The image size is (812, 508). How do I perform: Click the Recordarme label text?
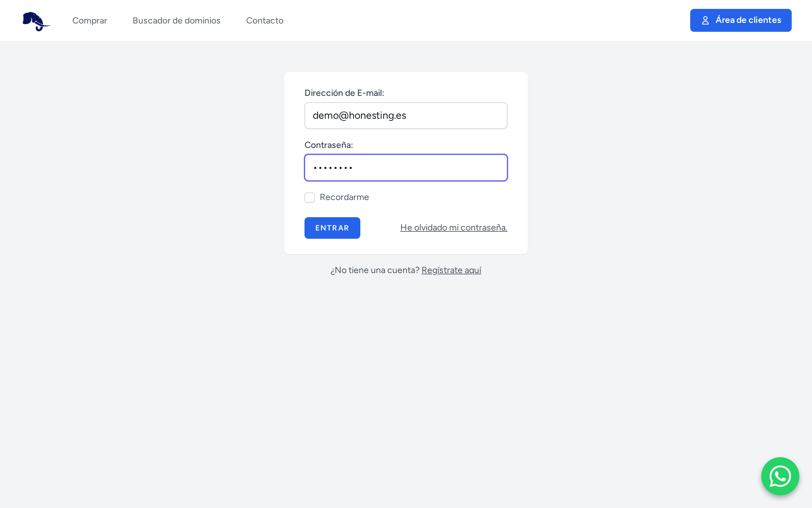[344, 197]
